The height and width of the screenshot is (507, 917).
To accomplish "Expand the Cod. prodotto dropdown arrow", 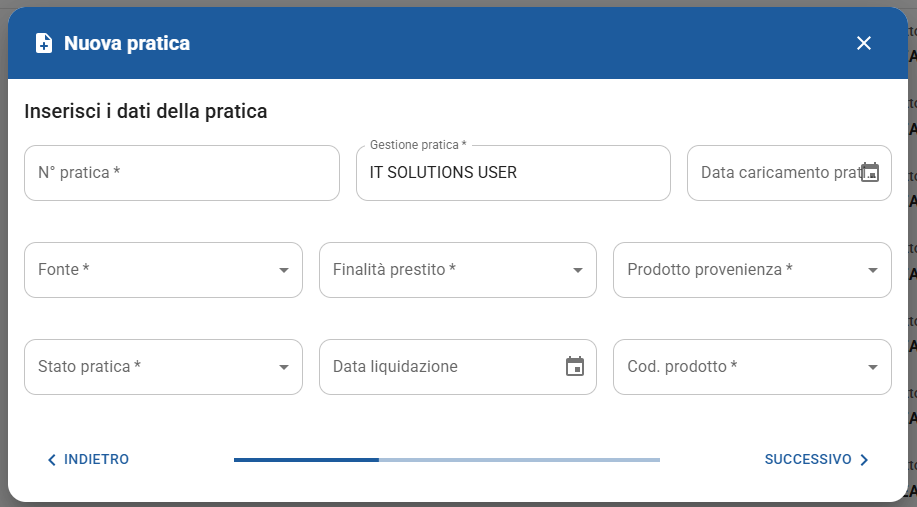I will (x=872, y=367).
